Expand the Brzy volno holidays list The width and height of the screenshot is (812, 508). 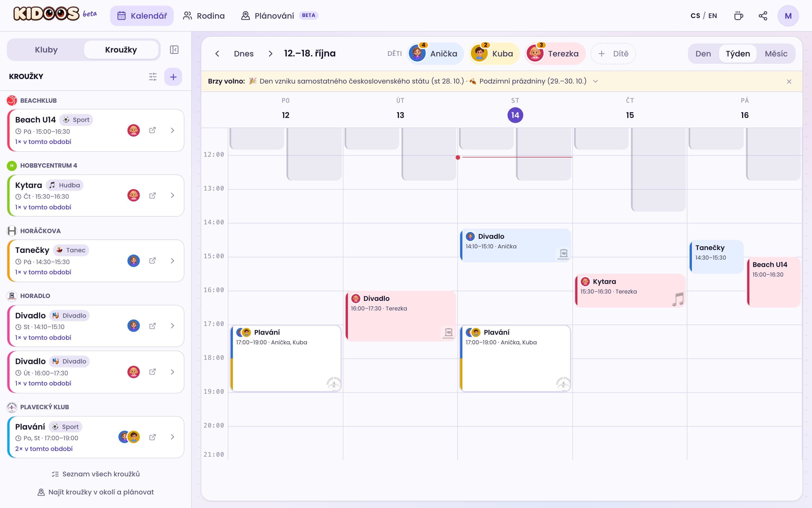pos(595,81)
